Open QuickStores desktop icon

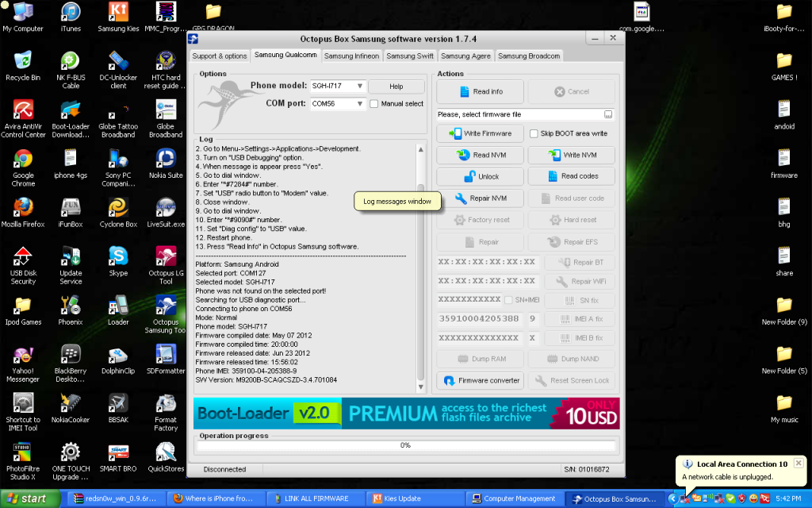coord(166,457)
